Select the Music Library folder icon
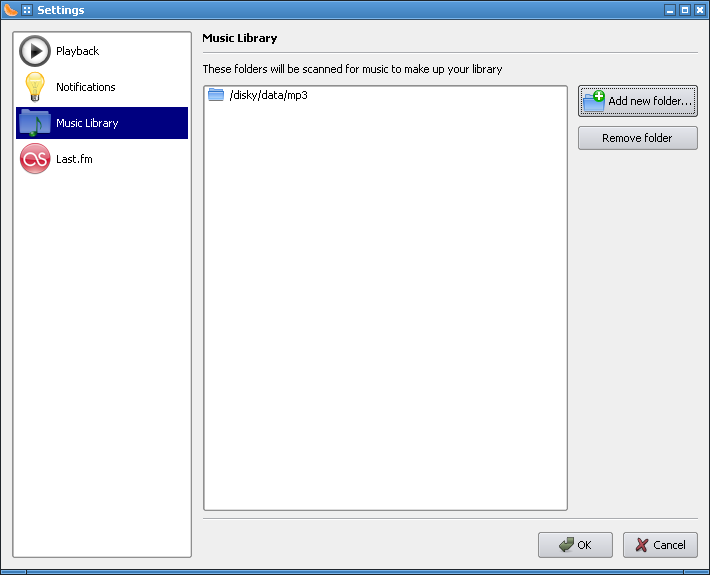This screenshot has width=710, height=575. pyautogui.click(x=35, y=123)
